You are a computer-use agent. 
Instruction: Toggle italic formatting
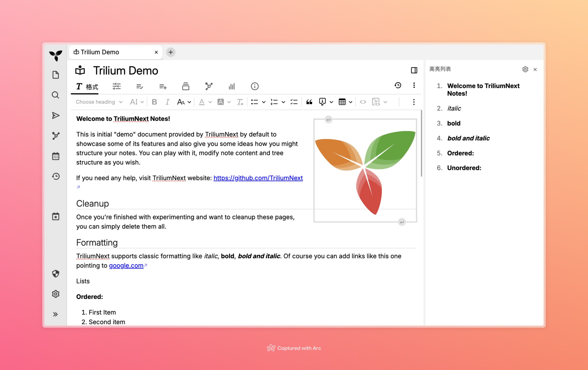pos(167,102)
